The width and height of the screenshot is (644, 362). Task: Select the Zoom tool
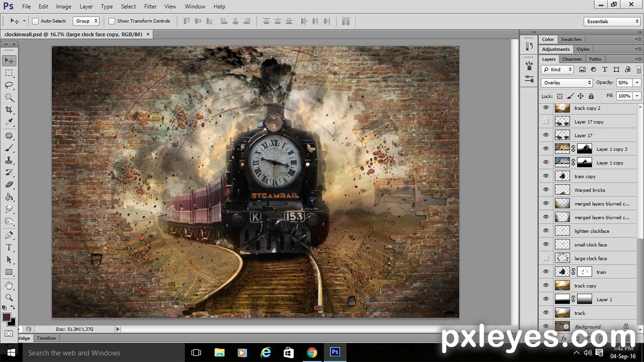click(x=9, y=298)
